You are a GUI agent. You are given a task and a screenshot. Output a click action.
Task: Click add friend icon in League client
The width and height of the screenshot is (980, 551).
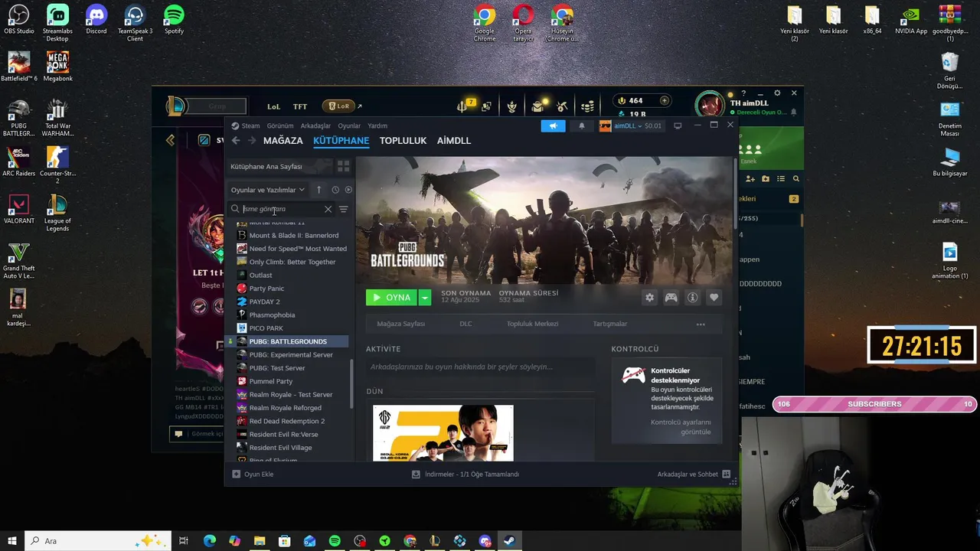point(750,178)
